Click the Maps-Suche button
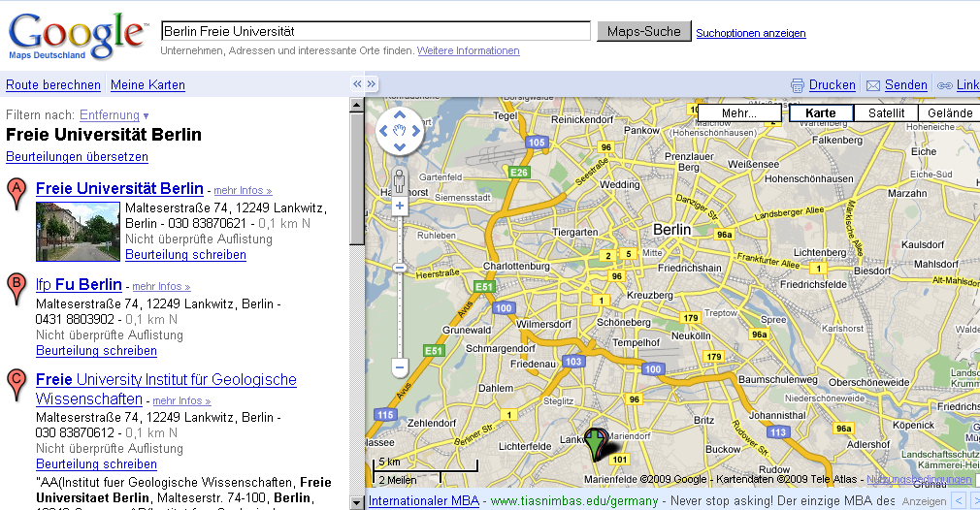The height and width of the screenshot is (510, 980). [x=643, y=31]
